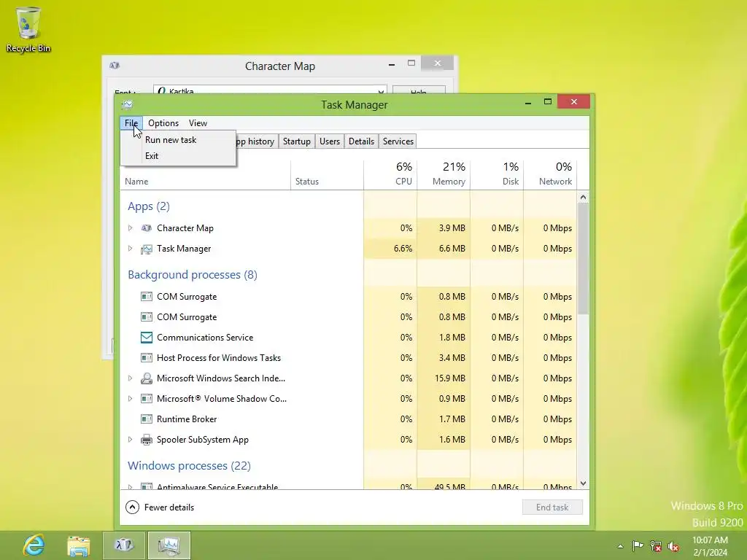The width and height of the screenshot is (747, 560).
Task: Click the first COM Surrogate process icon
Action: [x=146, y=297]
